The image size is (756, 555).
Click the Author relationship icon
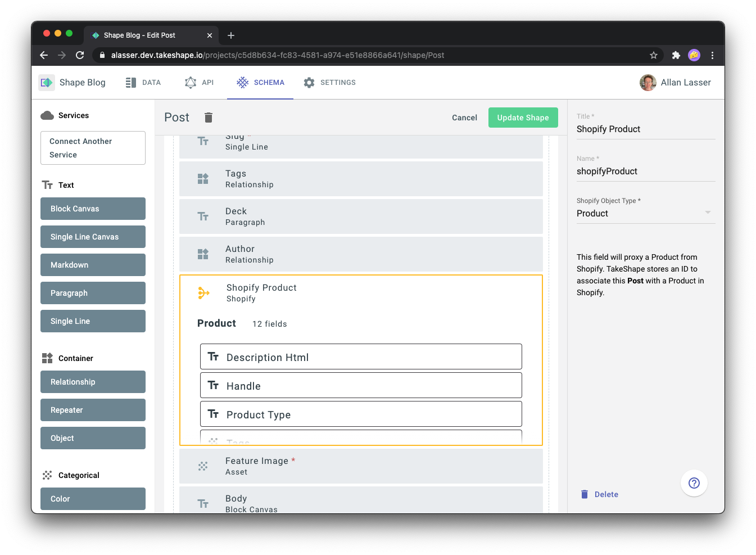pyautogui.click(x=203, y=254)
